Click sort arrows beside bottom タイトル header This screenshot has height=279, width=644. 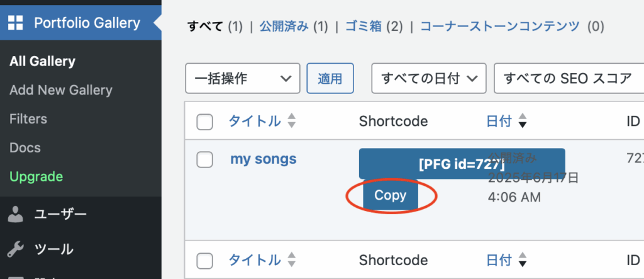tap(291, 259)
